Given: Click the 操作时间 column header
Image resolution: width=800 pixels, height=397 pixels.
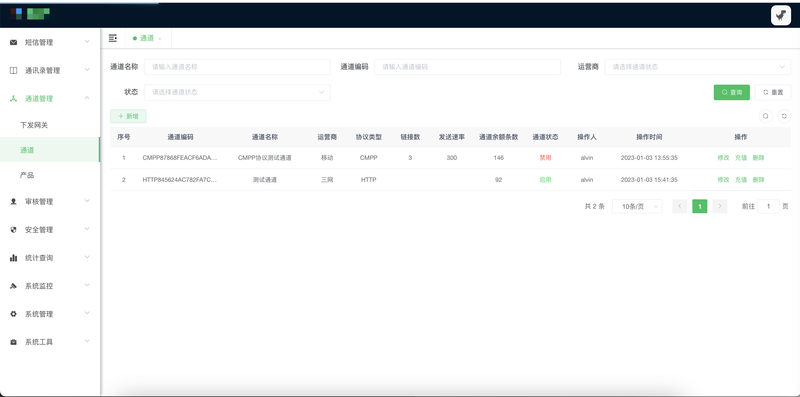Looking at the screenshot, I should 649,137.
